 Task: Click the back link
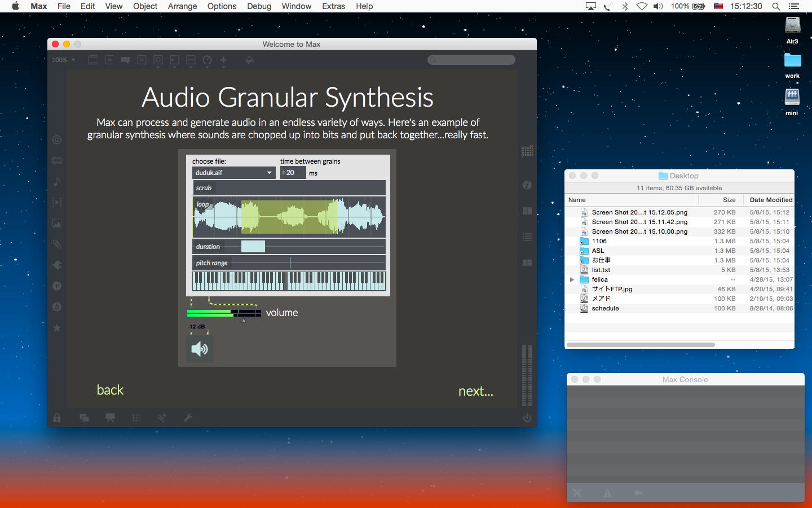tap(110, 390)
